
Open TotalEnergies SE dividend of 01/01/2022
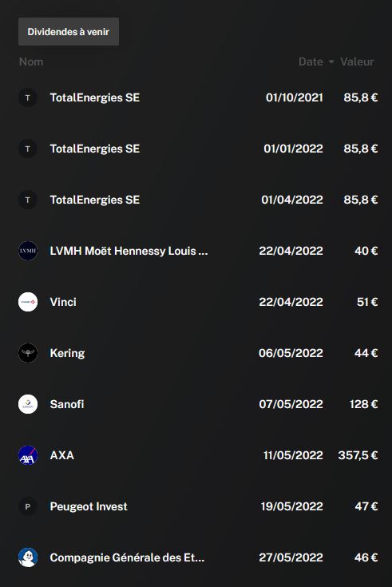pos(198,149)
